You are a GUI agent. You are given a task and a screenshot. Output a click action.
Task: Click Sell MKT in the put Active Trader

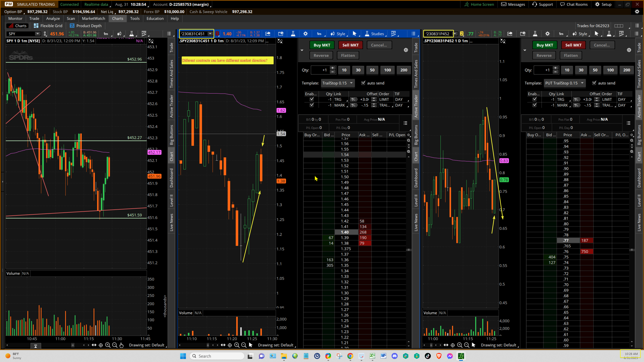pos(574,45)
